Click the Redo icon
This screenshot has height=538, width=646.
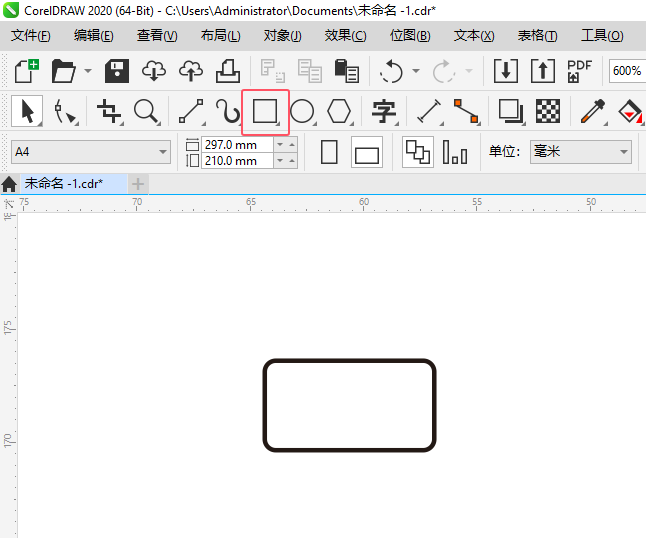[x=443, y=71]
